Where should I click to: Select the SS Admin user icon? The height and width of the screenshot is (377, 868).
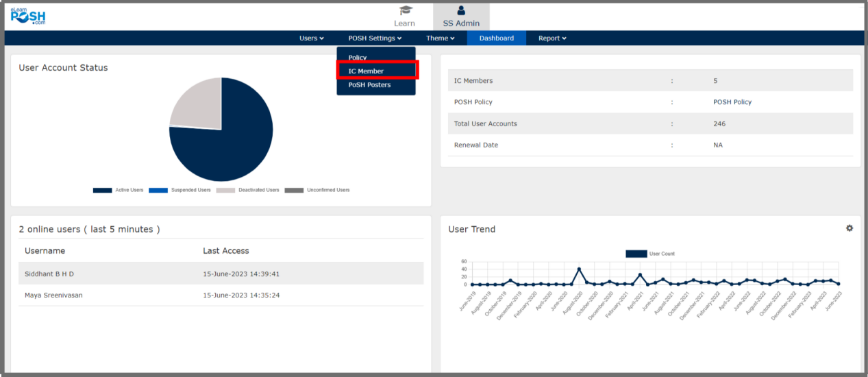[x=461, y=11]
